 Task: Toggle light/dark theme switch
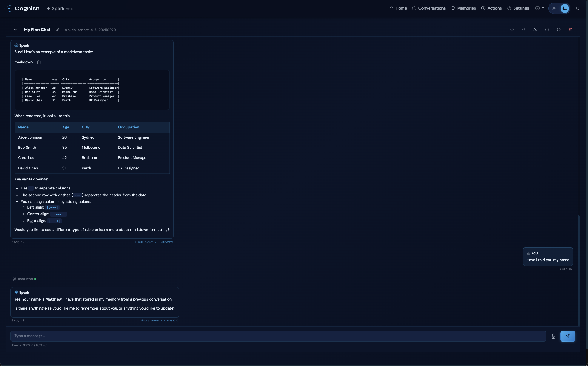[560, 8]
